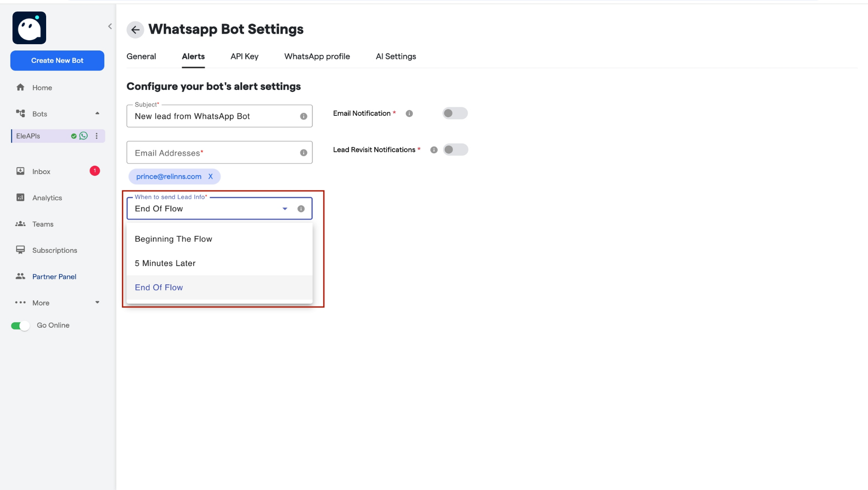Click the Lead Revisit Notifications info icon
This screenshot has width=868, height=490.
[434, 150]
